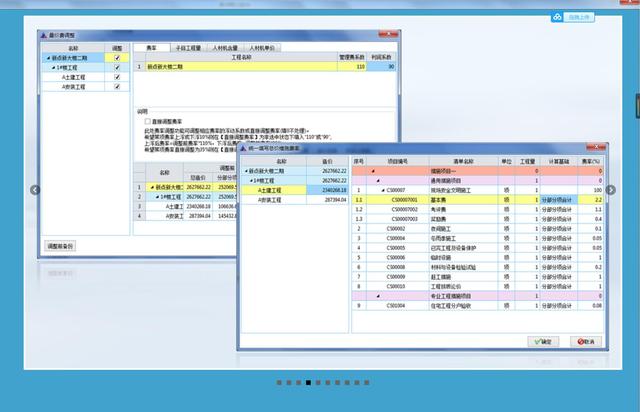Enable the 直接调整费率 checkbox

point(148,122)
